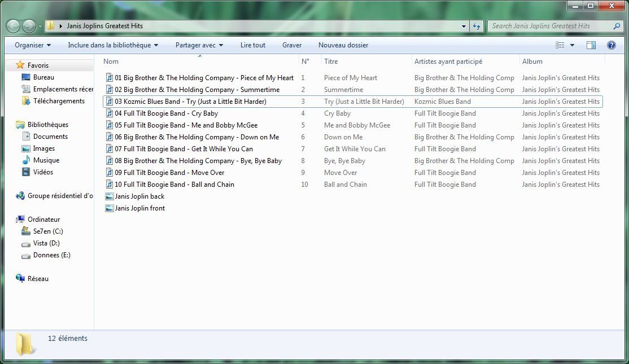Click the image icon of Janis Joplin front
629x364 pixels.
[109, 208]
